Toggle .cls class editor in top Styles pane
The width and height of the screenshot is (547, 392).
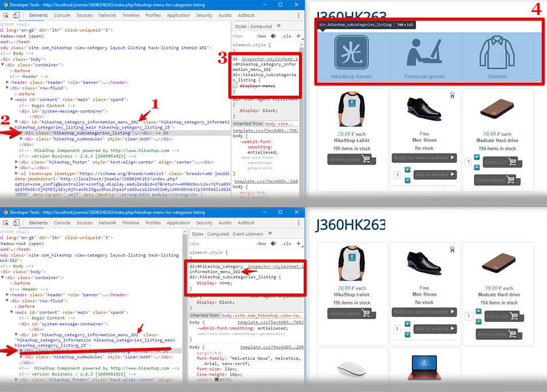[x=286, y=36]
